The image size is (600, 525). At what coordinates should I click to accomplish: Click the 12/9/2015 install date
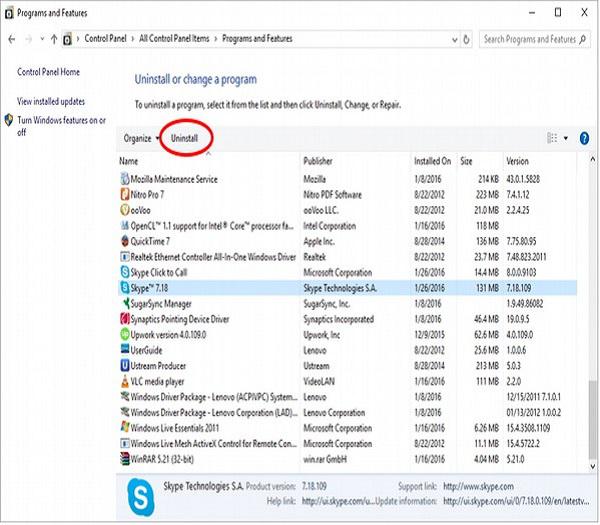(429, 335)
